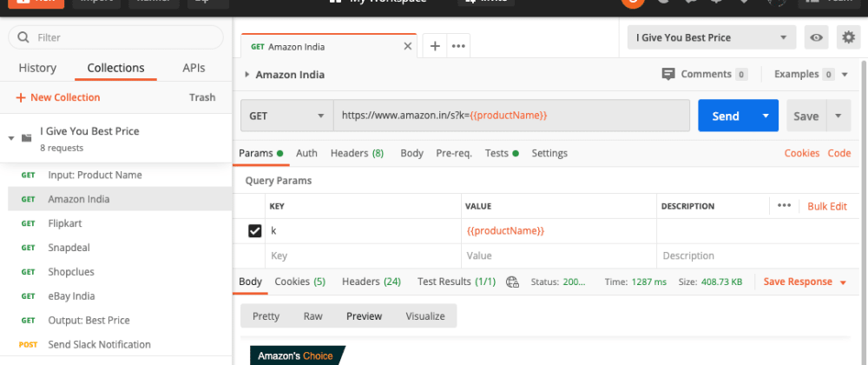Select the response Body tab
This screenshot has width=868, height=365.
click(x=250, y=282)
